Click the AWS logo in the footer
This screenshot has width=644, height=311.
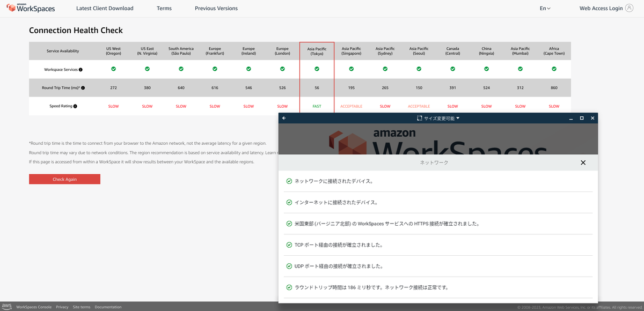point(7,307)
